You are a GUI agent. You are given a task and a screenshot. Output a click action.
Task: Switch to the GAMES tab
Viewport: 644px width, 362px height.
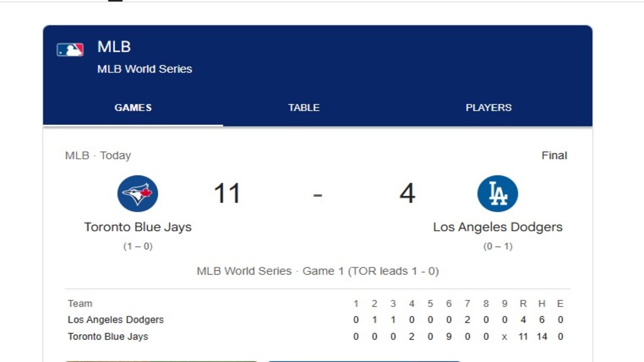coord(133,108)
